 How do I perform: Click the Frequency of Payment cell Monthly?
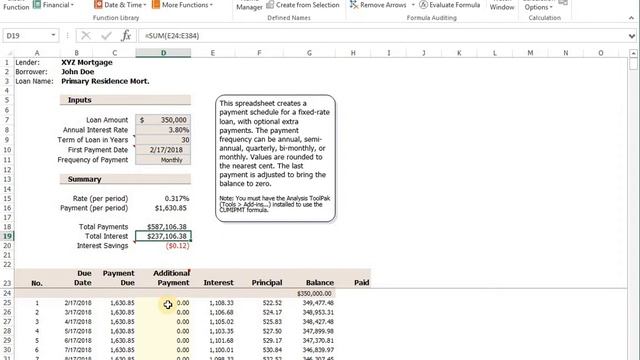pyautogui.click(x=163, y=160)
